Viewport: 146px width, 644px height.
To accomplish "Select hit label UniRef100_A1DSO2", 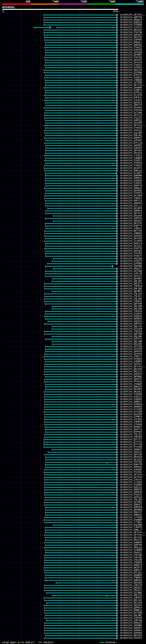I will tap(131, 321).
